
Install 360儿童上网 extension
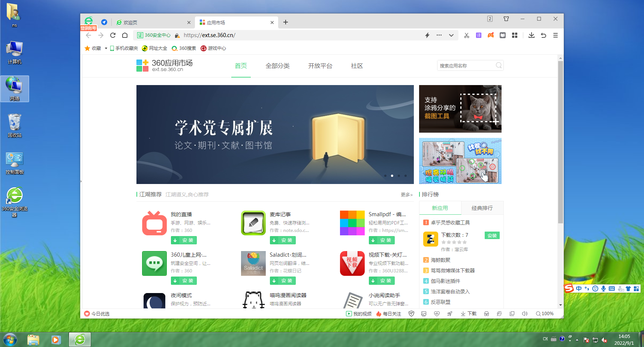[184, 281]
